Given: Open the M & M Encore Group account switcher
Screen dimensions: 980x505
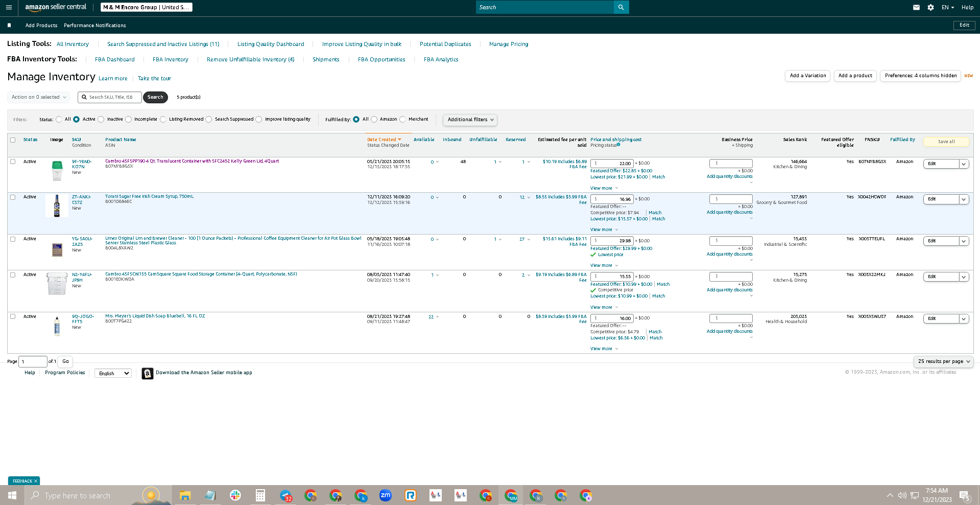Looking at the screenshot, I should click(x=146, y=7).
